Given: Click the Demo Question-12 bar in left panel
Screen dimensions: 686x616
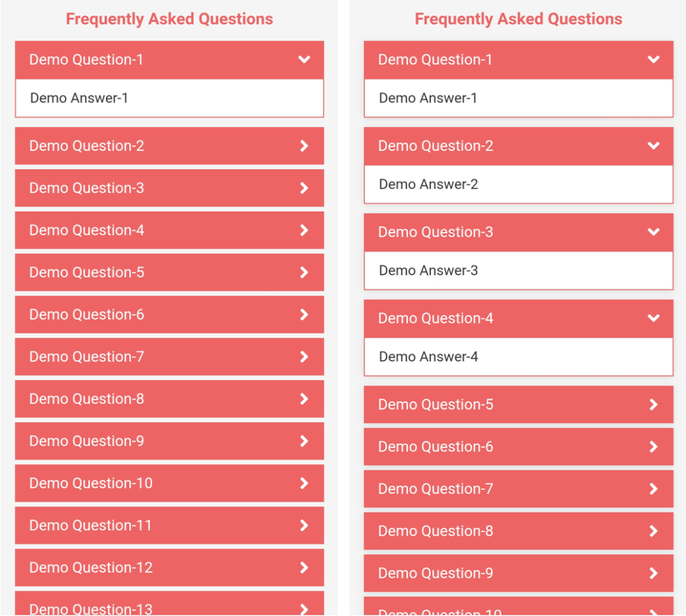Looking at the screenshot, I should (x=169, y=567).
